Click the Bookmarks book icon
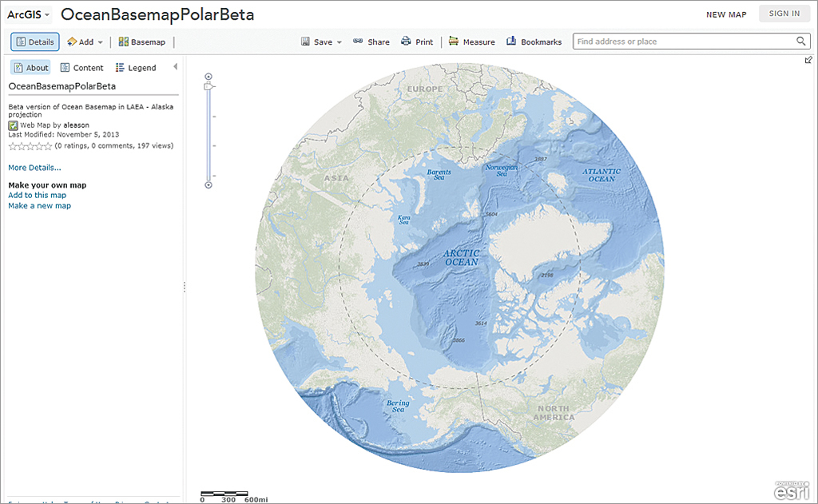This screenshot has height=504, width=818. click(x=511, y=41)
